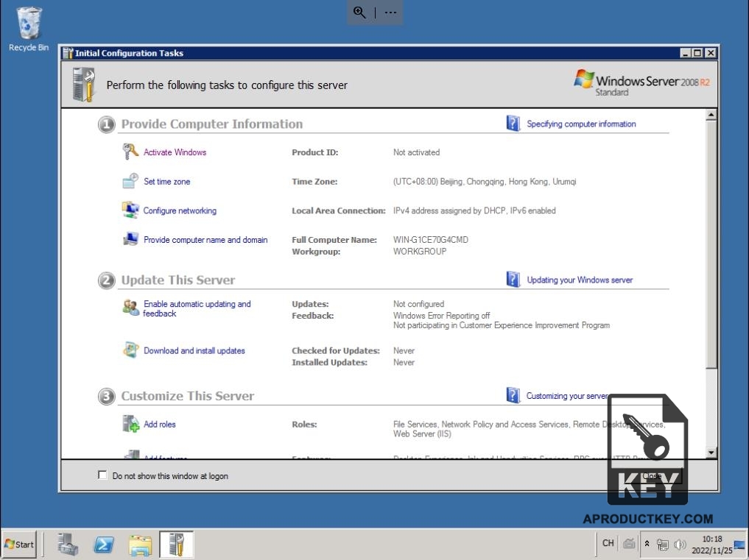The width and height of the screenshot is (749, 560).
Task: Click the Activate Windows key icon
Action: (130, 152)
